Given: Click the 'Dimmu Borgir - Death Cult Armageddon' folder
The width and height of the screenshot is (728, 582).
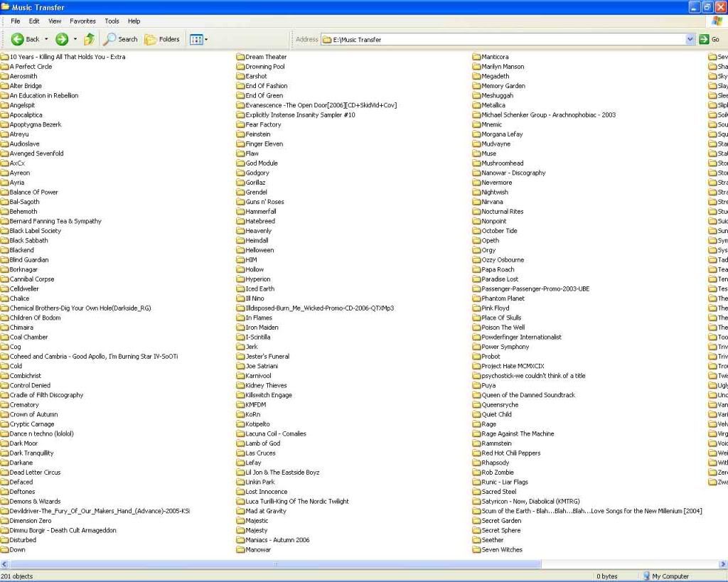Looking at the screenshot, I should (58, 531).
